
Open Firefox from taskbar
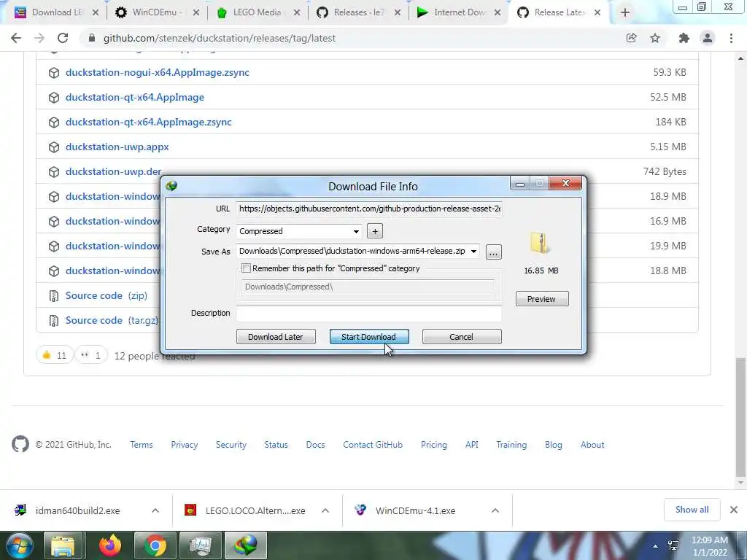pos(109,545)
